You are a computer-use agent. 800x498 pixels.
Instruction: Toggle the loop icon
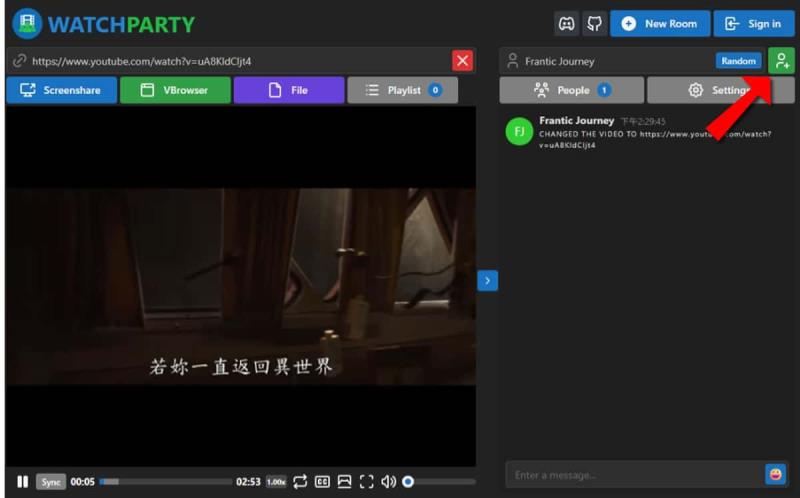tap(300, 482)
